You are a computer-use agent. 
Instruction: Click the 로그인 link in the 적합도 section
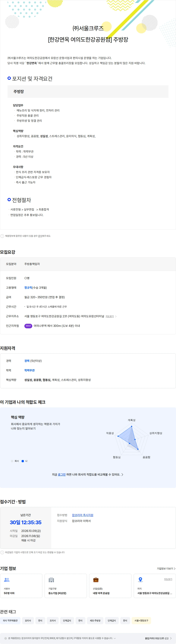[62, 475]
